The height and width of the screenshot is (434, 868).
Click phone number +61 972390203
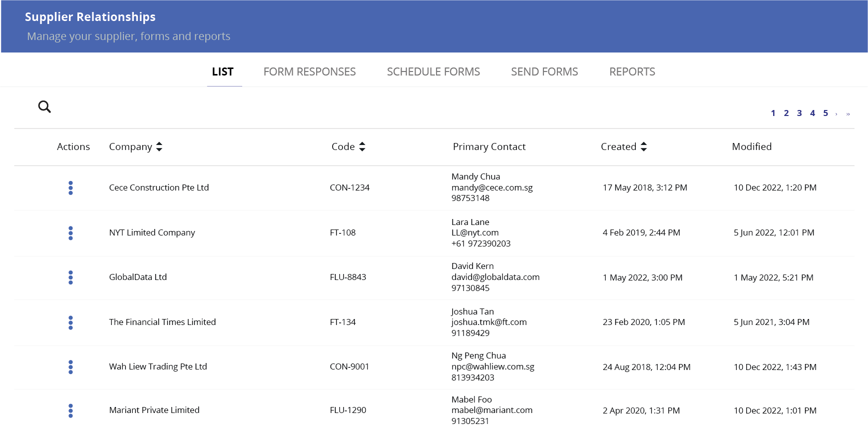tap(481, 243)
